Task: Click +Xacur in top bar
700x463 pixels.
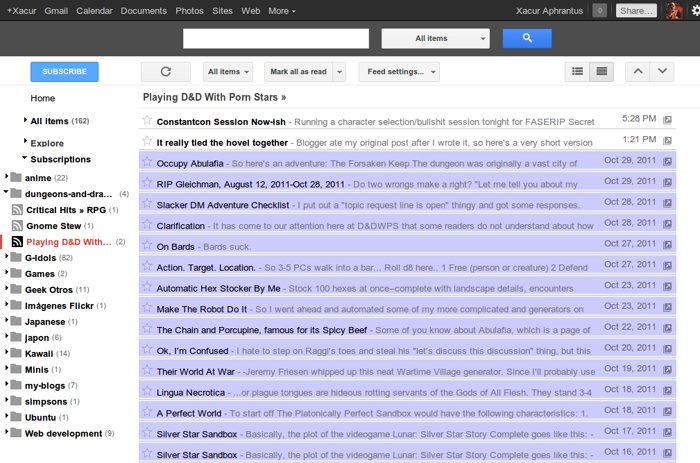Action: click(21, 11)
